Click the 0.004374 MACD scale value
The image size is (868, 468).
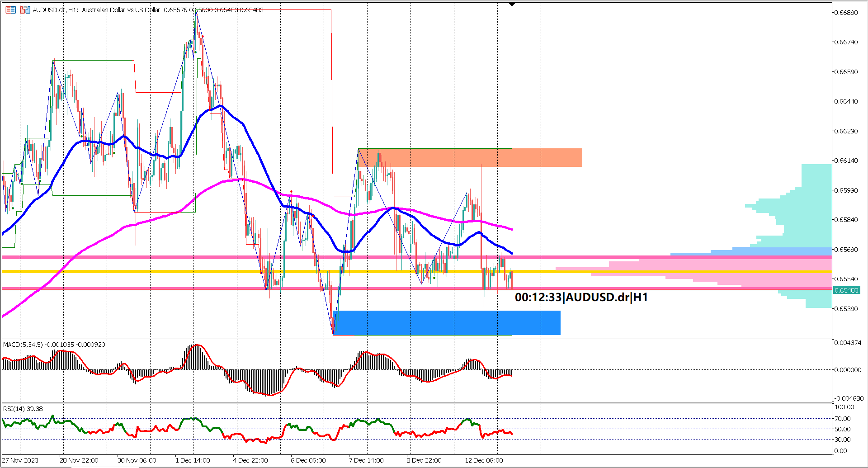848,343
